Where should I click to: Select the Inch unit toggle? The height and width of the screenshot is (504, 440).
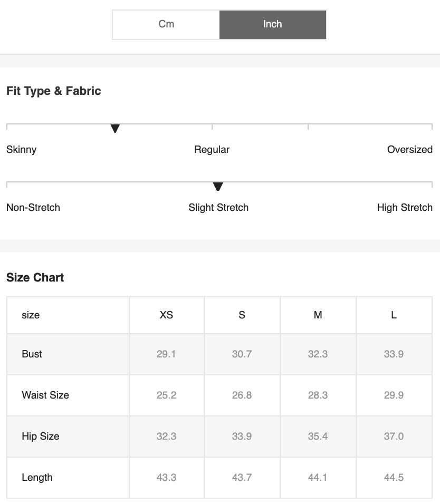click(273, 24)
